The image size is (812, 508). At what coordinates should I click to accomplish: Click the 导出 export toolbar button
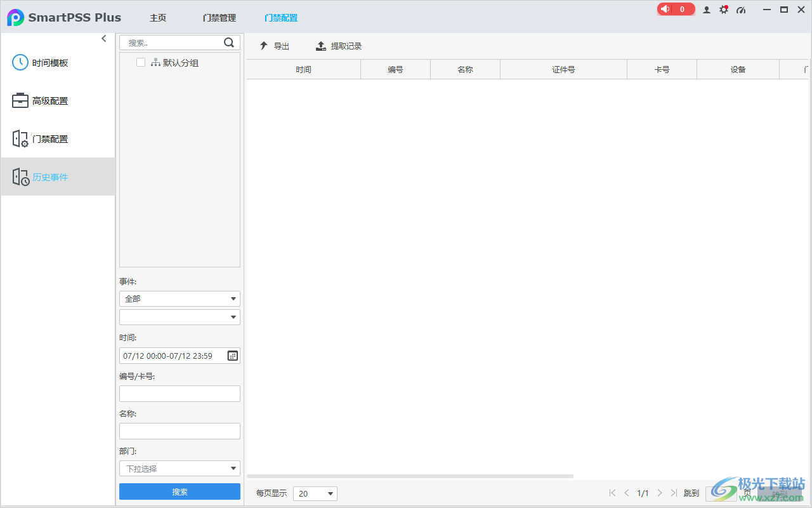275,46
